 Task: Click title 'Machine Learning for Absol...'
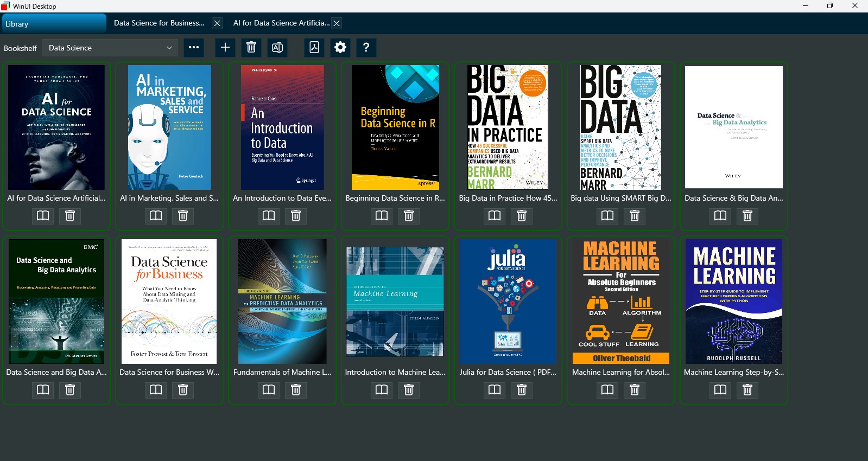click(x=621, y=372)
